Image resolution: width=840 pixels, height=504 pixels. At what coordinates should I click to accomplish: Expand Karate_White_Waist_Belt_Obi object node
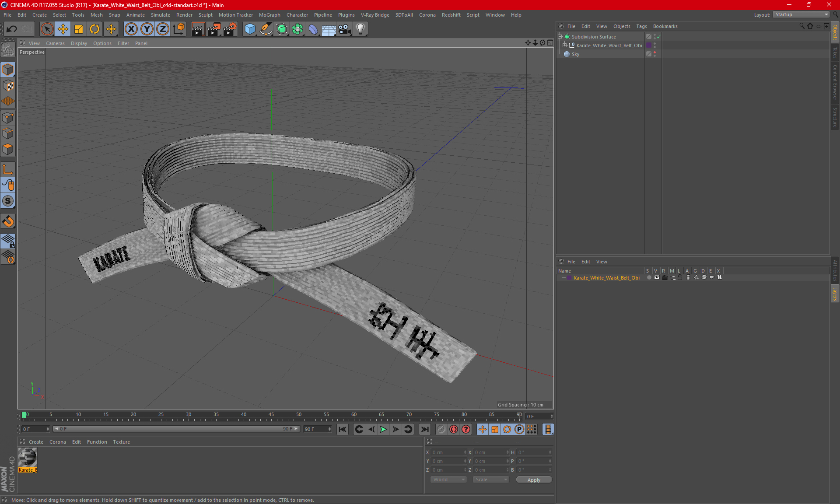[564, 45]
